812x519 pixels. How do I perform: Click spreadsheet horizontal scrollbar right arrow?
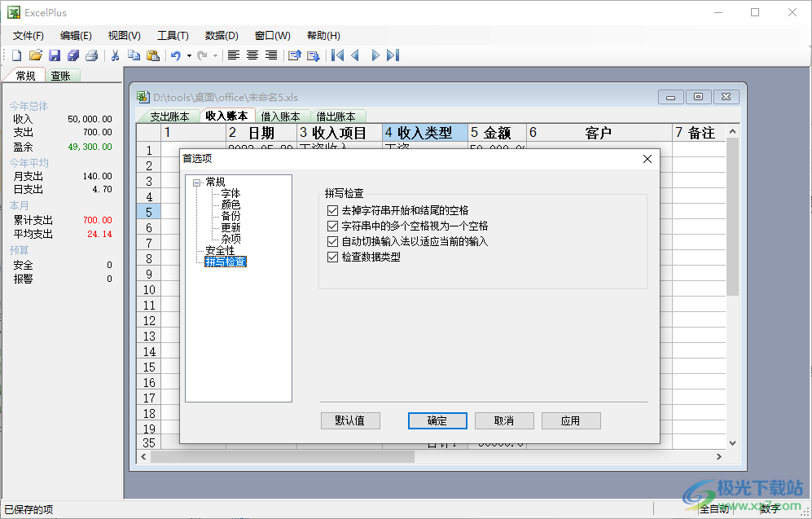[719, 456]
